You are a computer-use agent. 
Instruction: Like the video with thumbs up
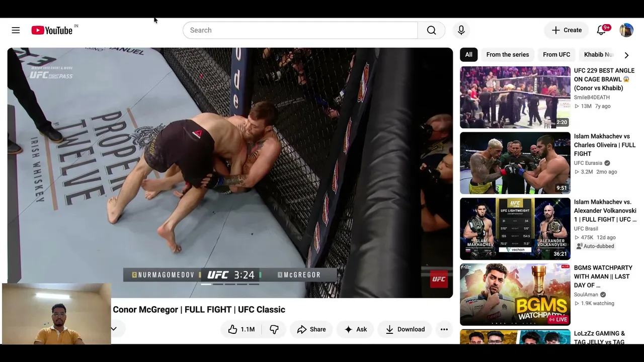tap(242, 329)
